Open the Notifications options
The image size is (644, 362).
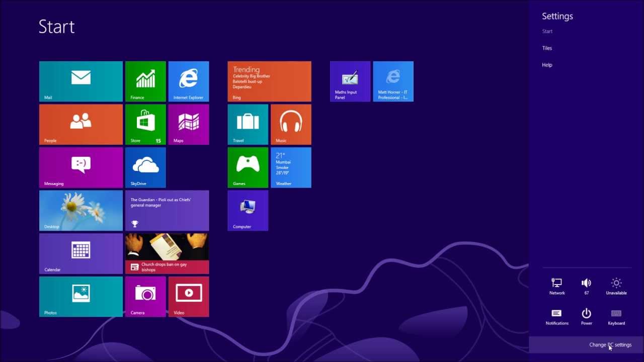(557, 317)
